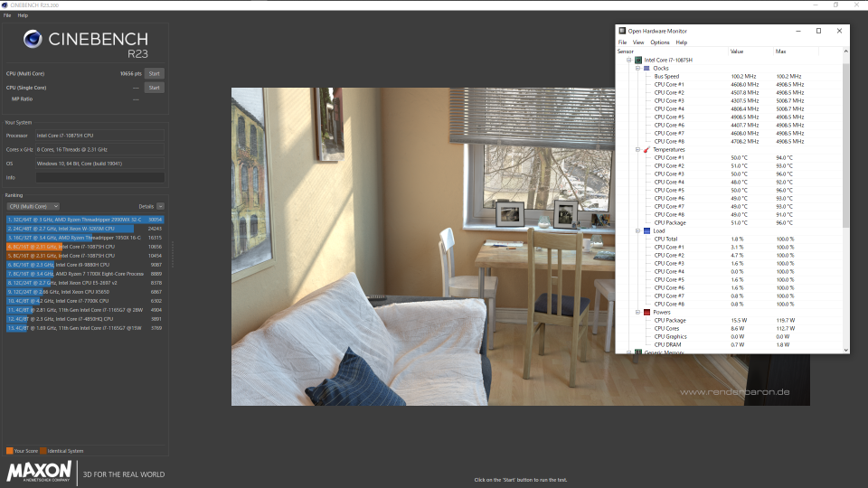The width and height of the screenshot is (868, 488).
Task: Select the Bus Speed sensor row
Action: (729, 76)
